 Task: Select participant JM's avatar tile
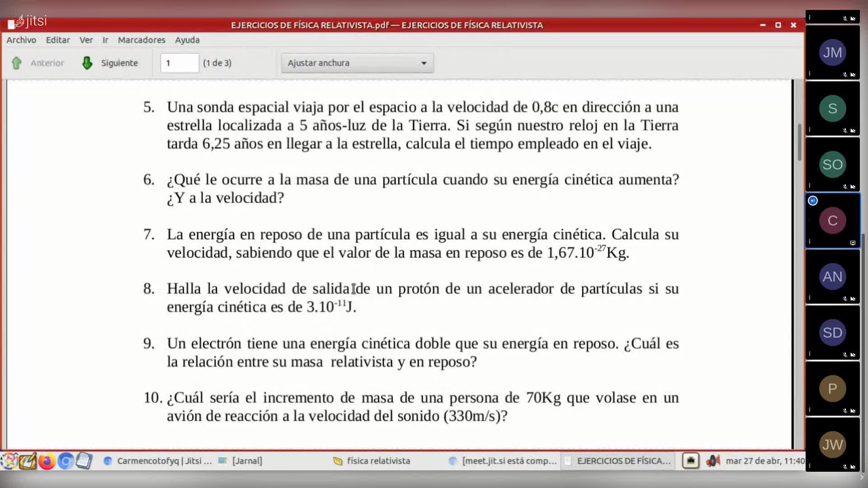(832, 52)
